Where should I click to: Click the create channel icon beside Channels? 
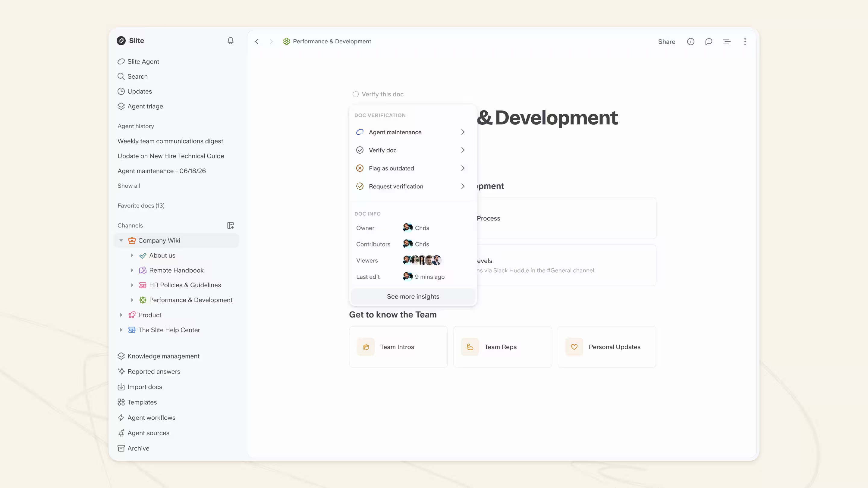click(231, 225)
